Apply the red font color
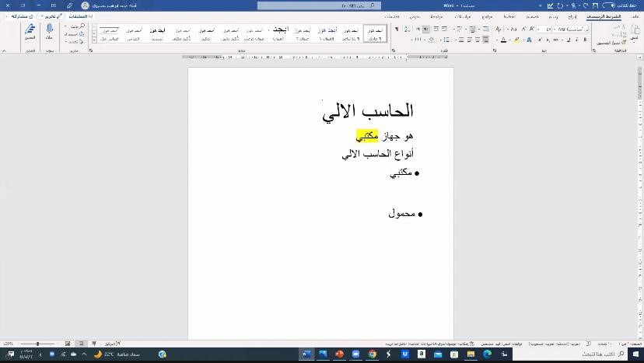Viewport: 644px width, 363px height. tap(503, 40)
